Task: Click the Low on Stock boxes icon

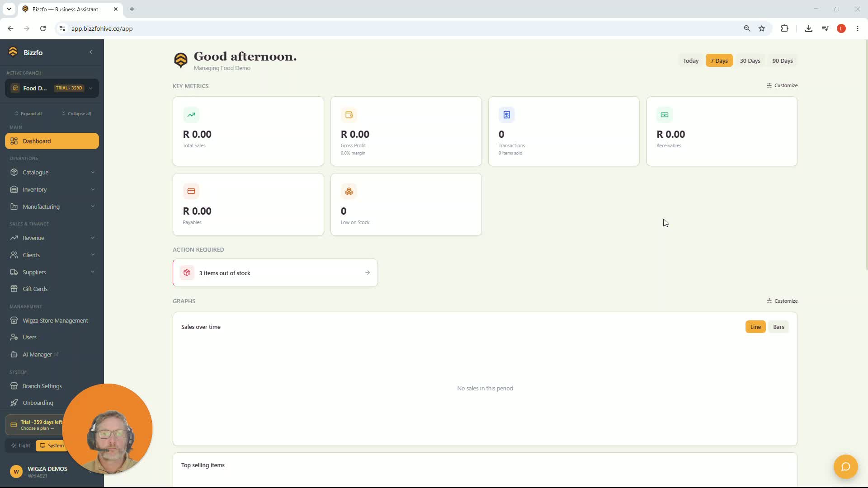Action: coord(349,192)
